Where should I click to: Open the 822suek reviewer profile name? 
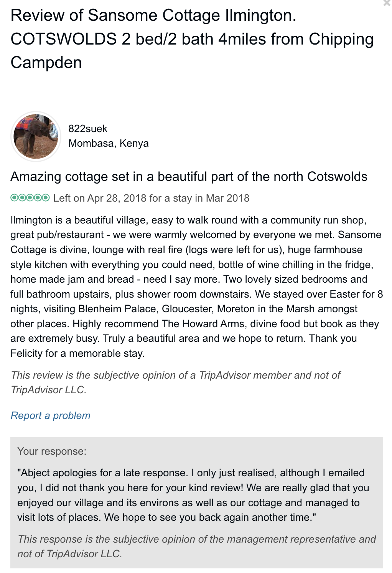(88, 129)
